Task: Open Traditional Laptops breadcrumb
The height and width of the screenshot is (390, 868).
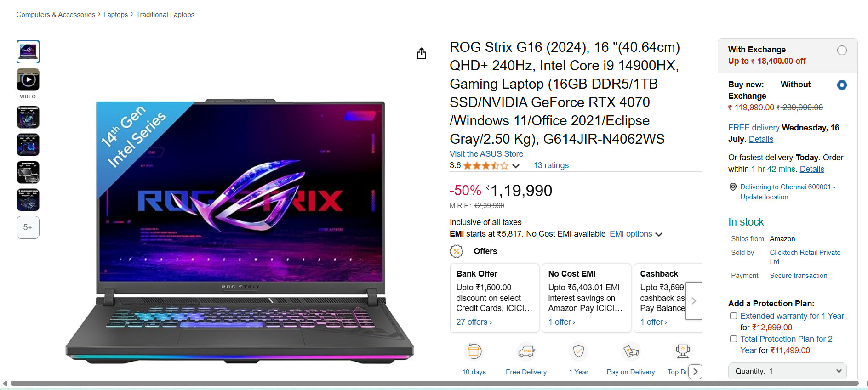Action: [x=165, y=15]
